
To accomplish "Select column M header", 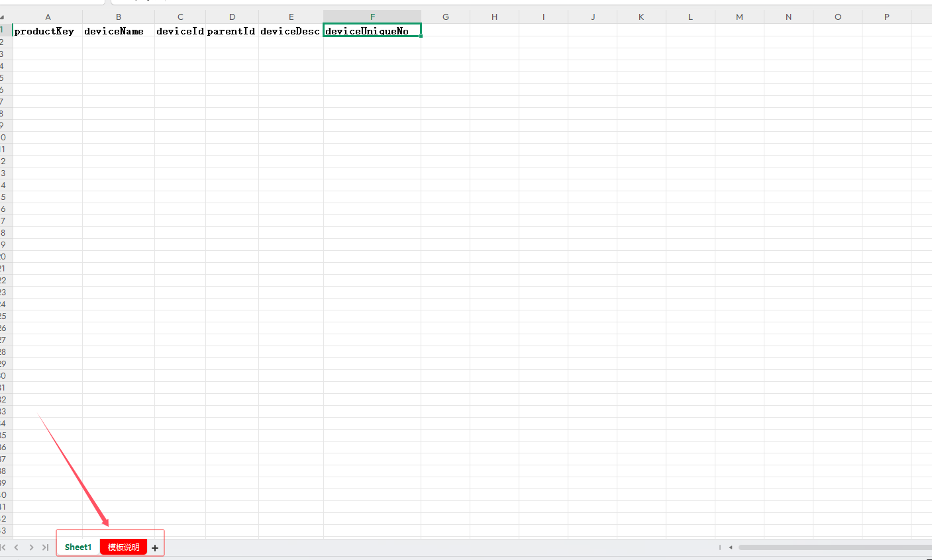I will (x=739, y=17).
